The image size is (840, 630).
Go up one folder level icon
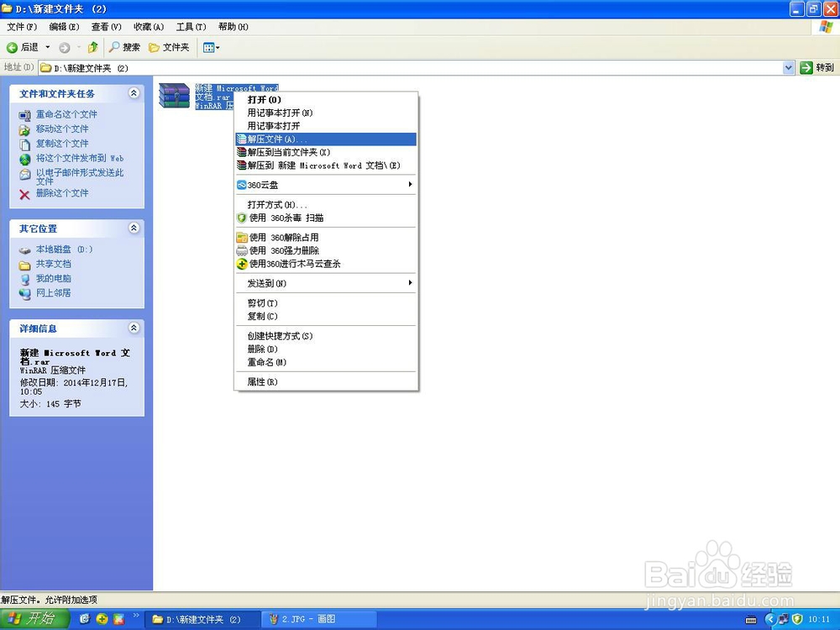(92, 48)
